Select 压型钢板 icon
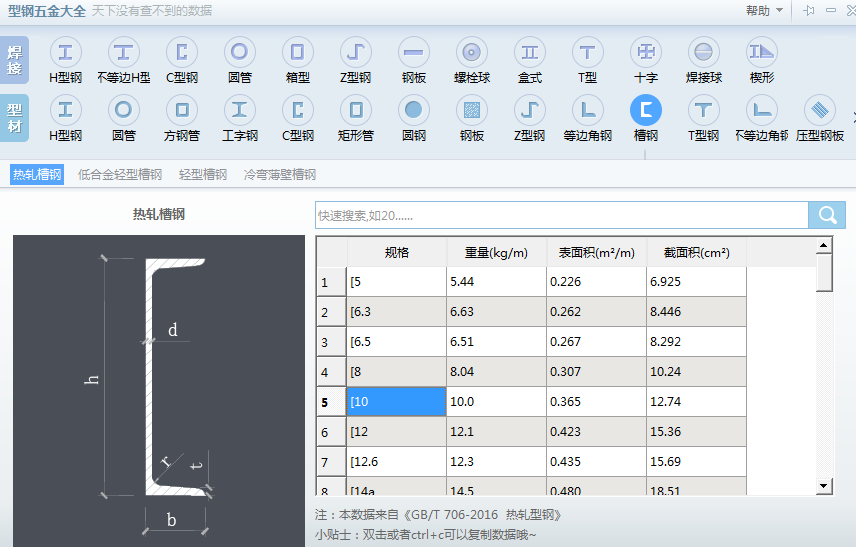This screenshot has height=547, width=856. pos(819,110)
